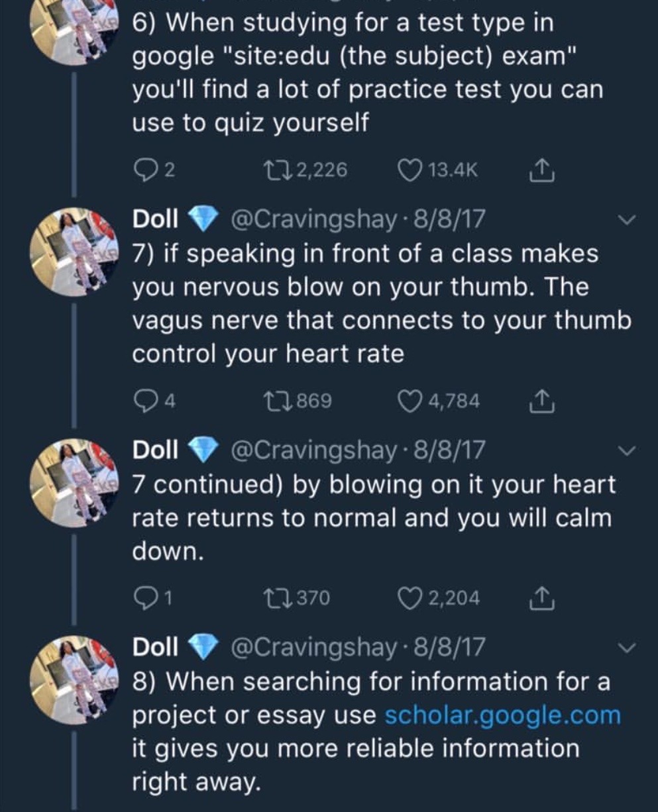
Task: Expand the chevron menu on '7 continued' tweet
Action: (628, 450)
